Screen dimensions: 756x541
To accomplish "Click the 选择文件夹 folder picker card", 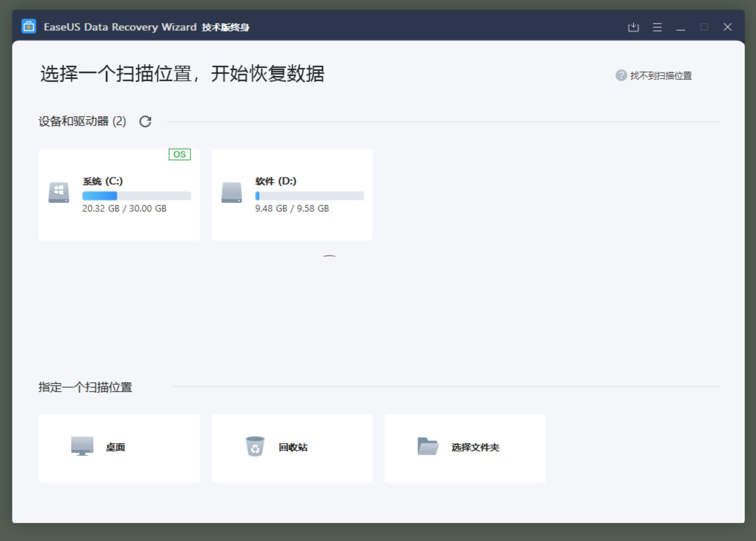I will coord(464,448).
